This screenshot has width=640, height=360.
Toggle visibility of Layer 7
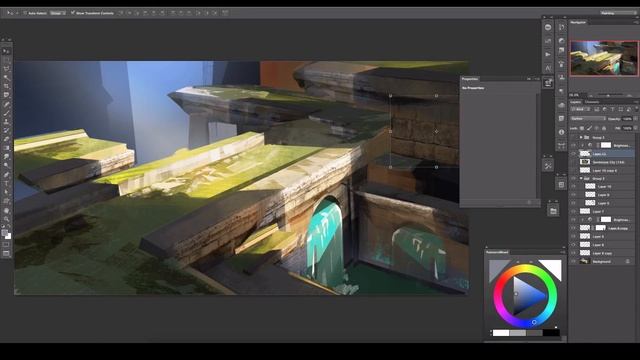pyautogui.click(x=573, y=211)
